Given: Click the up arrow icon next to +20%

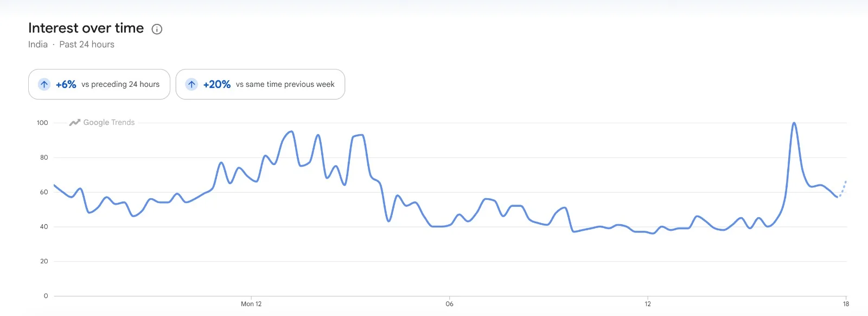Looking at the screenshot, I should tap(192, 84).
